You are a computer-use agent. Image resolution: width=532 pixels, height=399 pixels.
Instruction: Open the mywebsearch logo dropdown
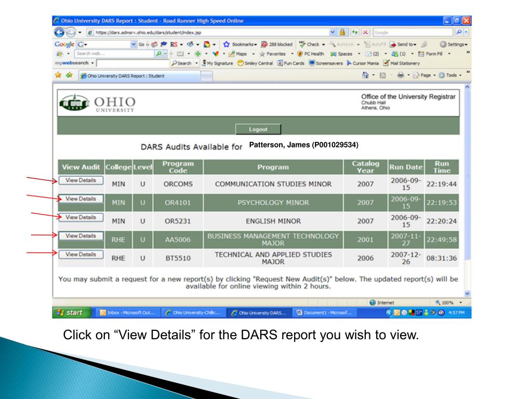pos(92,63)
